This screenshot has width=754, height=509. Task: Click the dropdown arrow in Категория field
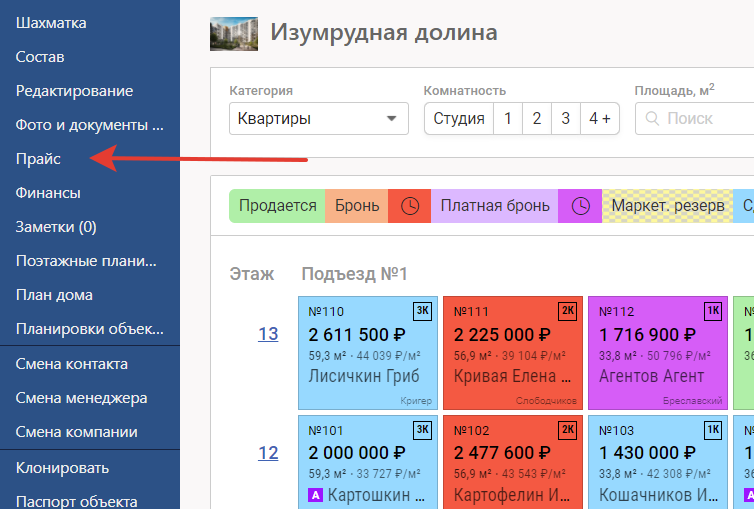point(391,119)
